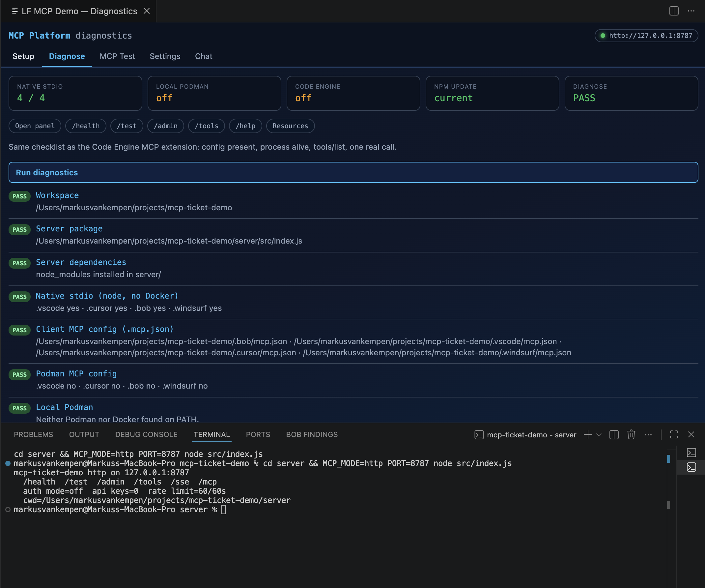Switch to the Setup tab
This screenshot has width=705, height=588.
(23, 56)
